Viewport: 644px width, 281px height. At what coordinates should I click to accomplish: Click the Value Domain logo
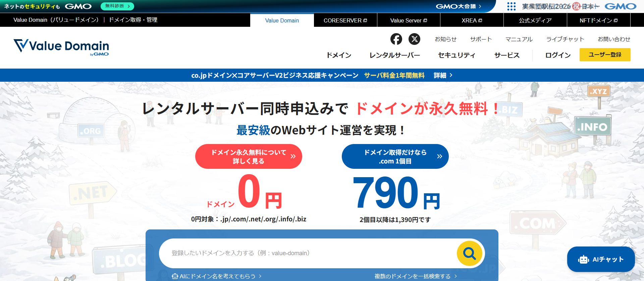click(61, 47)
